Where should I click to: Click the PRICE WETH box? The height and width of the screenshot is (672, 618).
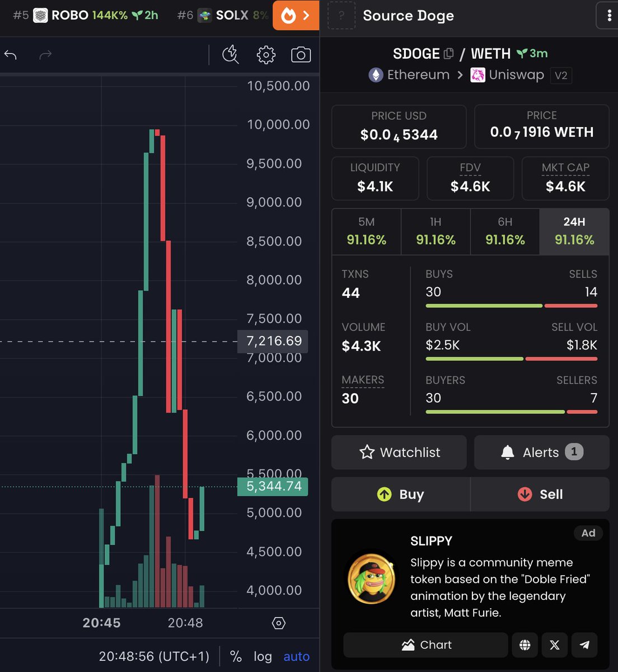click(x=542, y=127)
